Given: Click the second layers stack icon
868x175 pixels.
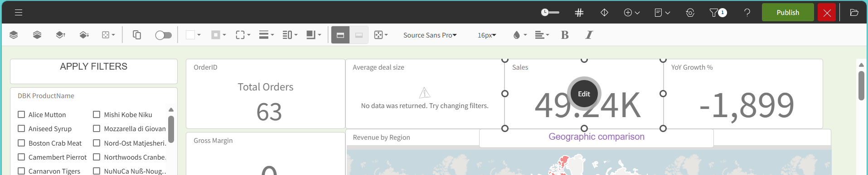Looking at the screenshot, I should [x=37, y=35].
